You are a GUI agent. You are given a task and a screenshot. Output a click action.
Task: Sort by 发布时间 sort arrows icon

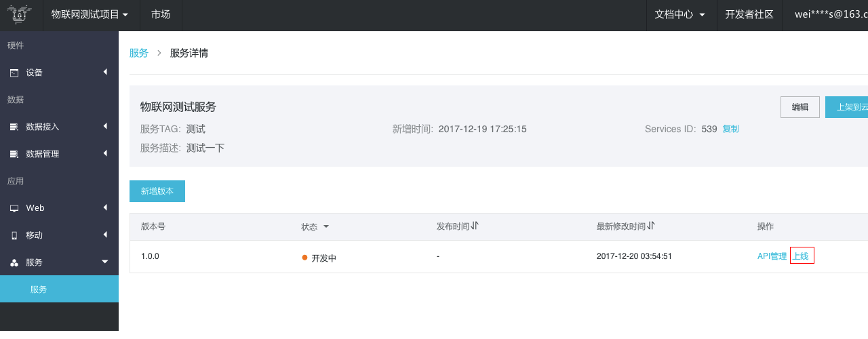coord(475,226)
